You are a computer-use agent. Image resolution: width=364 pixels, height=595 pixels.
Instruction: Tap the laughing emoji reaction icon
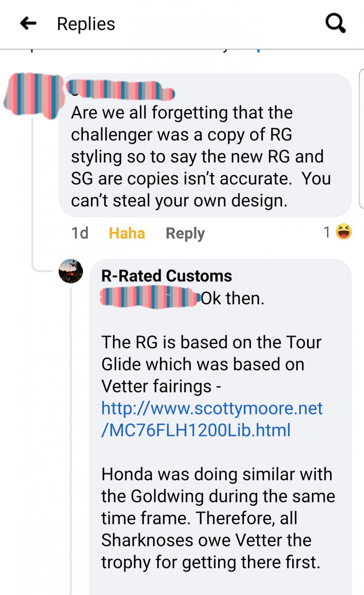[344, 232]
